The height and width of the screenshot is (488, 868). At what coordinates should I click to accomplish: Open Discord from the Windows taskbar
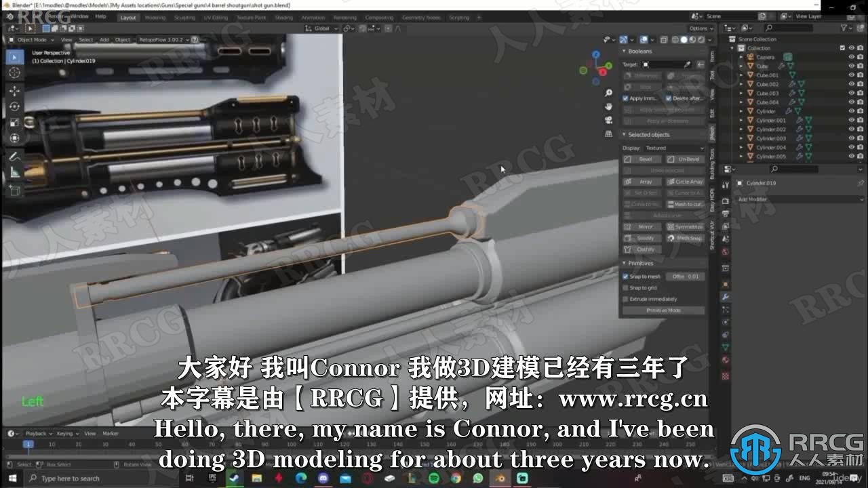(x=323, y=478)
